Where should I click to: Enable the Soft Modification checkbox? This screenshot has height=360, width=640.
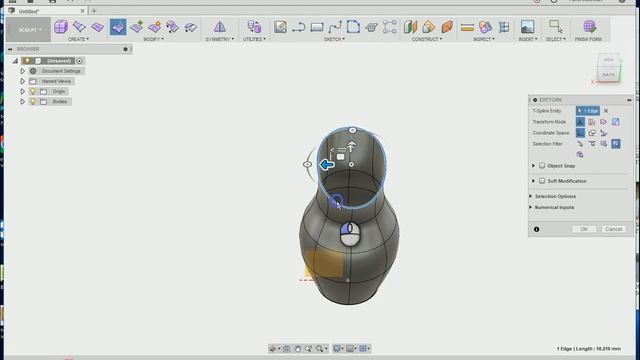[542, 181]
